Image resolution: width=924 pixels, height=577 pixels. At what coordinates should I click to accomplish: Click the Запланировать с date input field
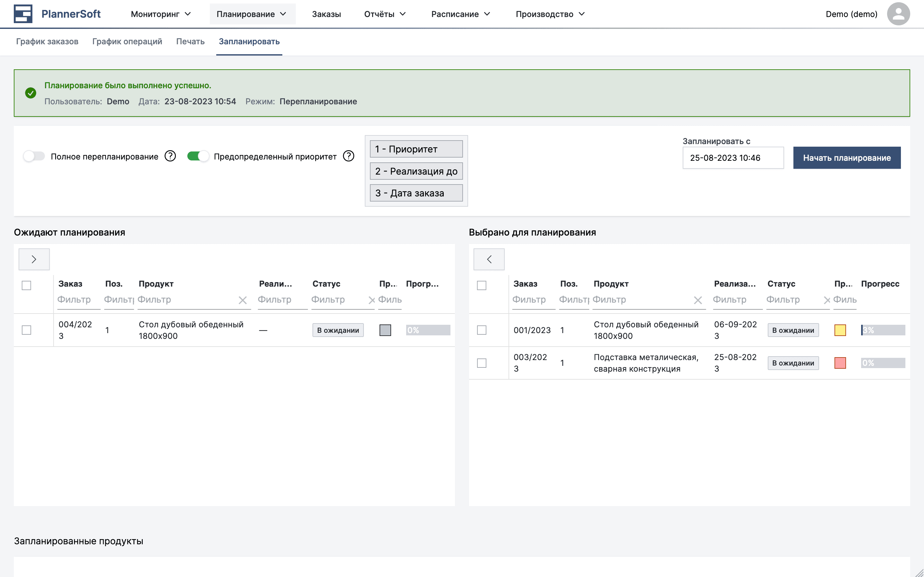pos(733,158)
